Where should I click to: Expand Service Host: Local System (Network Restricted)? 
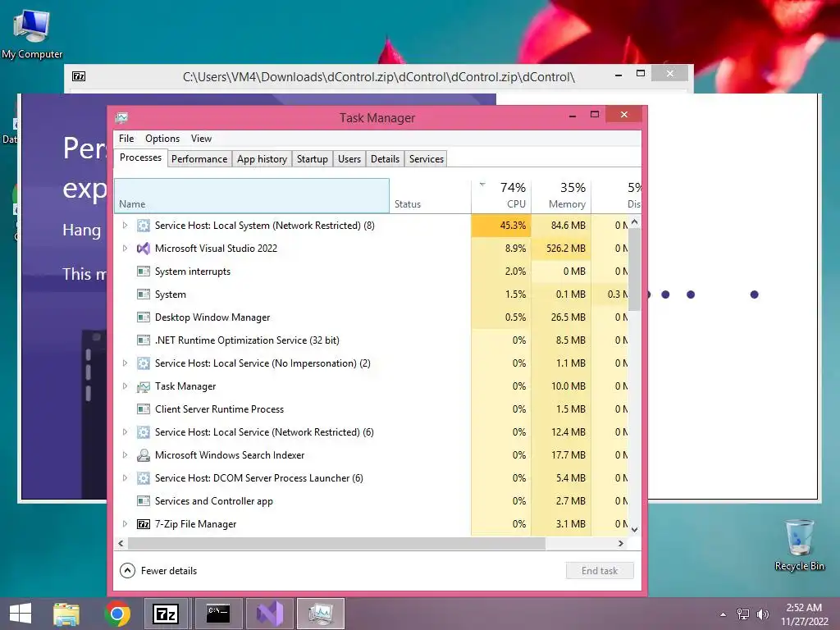click(x=125, y=226)
